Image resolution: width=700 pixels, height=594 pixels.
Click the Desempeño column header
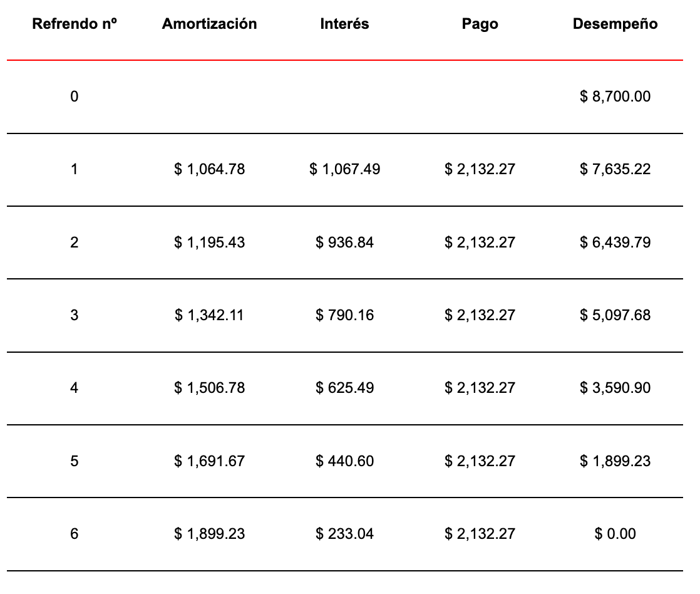coord(615,24)
